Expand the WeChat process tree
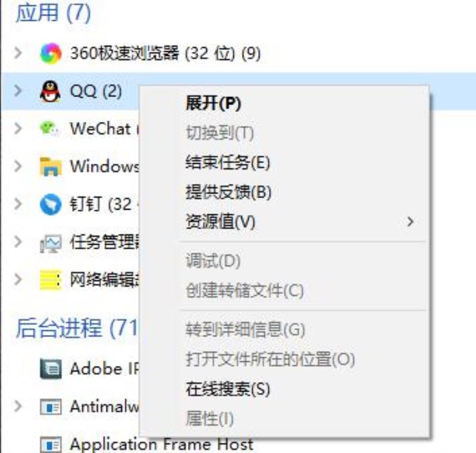This screenshot has width=476, height=453. coord(18,128)
